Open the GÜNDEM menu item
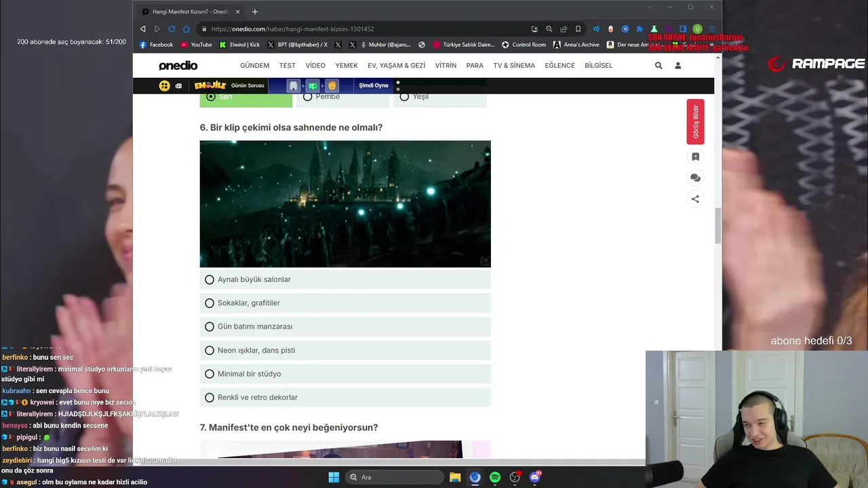Viewport: 868px width, 488px height. click(254, 66)
